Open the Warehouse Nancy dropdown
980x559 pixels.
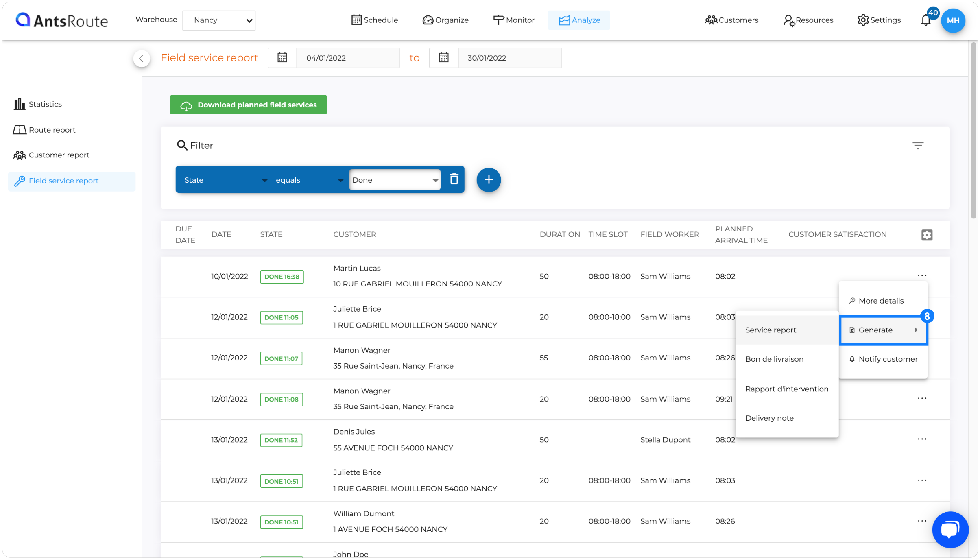(x=219, y=20)
